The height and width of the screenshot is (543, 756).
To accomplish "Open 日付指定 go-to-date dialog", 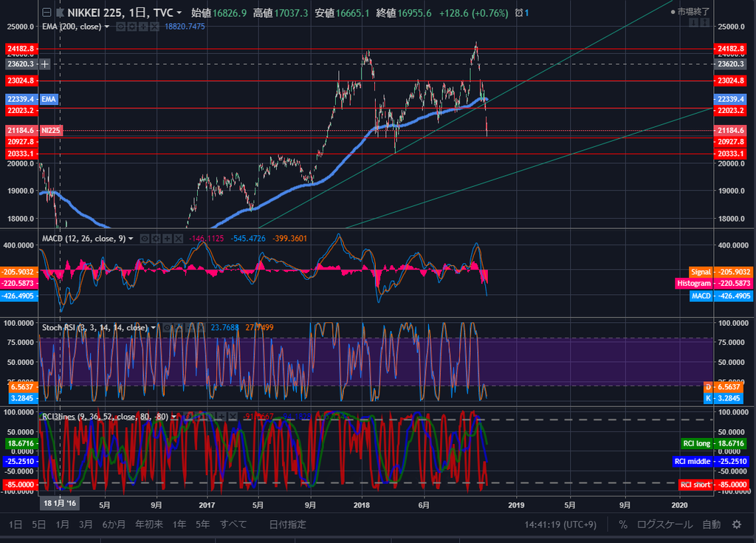I will click(x=287, y=525).
